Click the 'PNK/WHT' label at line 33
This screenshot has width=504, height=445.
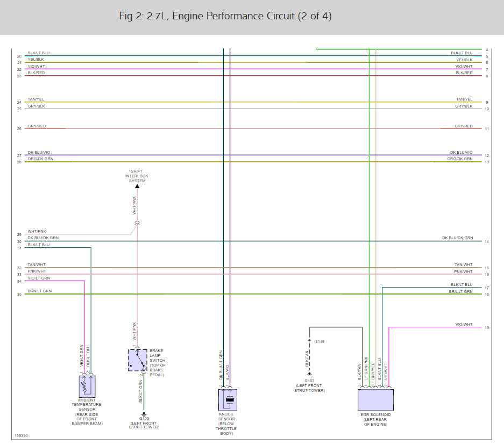(37, 271)
